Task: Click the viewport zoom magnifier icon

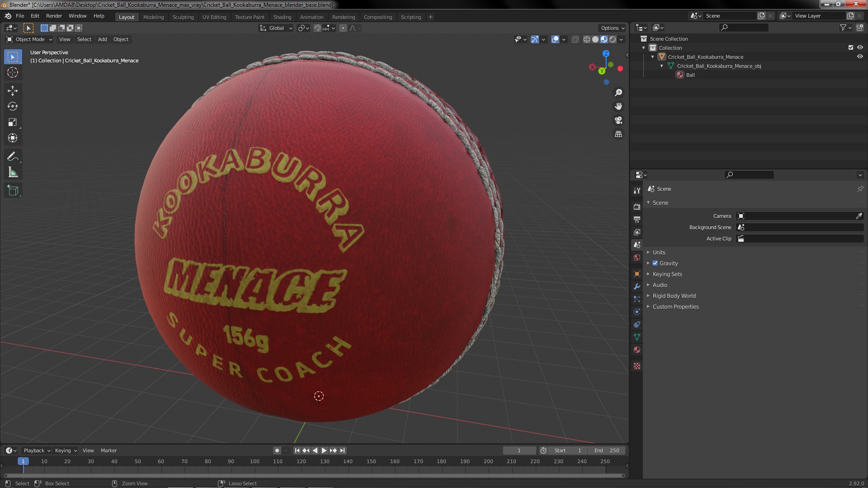Action: (x=618, y=93)
